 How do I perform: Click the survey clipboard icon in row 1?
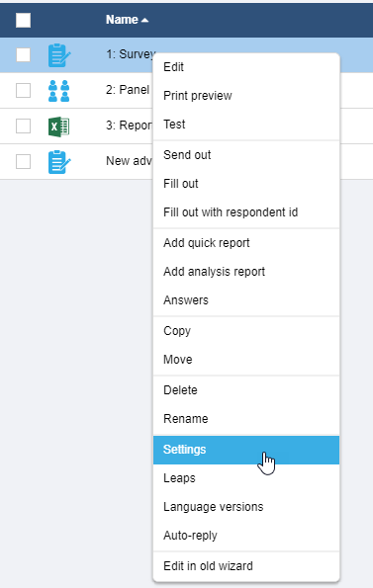(x=59, y=55)
